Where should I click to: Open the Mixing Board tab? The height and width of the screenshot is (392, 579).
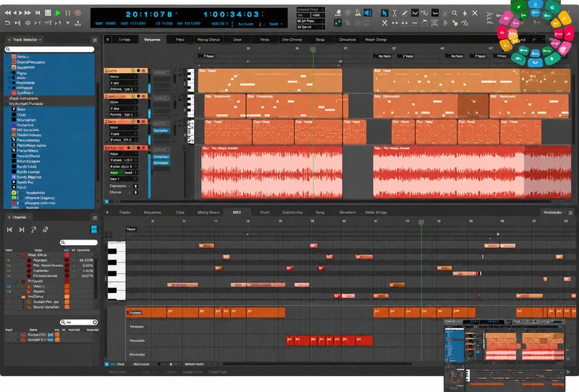click(x=208, y=212)
